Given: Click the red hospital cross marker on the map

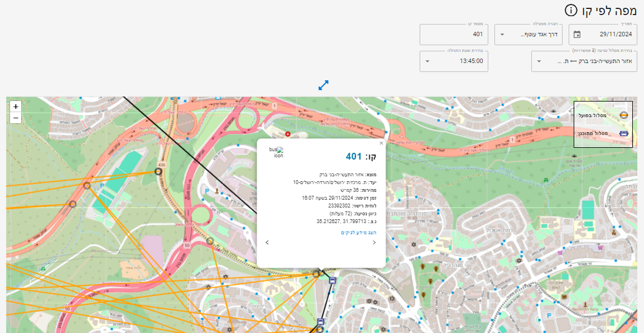Looking at the screenshot, I should [x=287, y=134].
